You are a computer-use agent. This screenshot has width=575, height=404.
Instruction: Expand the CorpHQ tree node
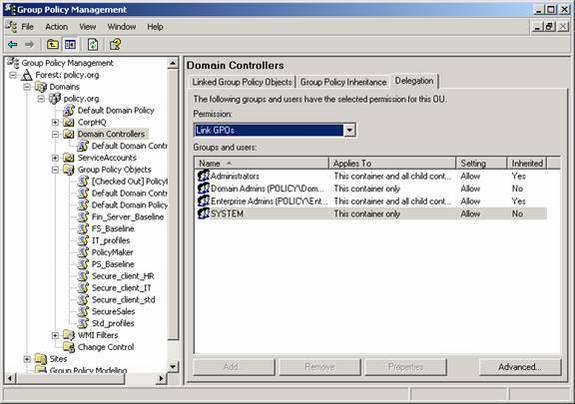55,122
